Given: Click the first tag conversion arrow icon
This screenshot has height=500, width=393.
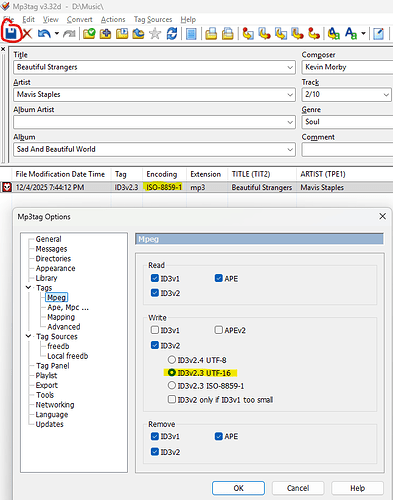Looking at the screenshot, I should (x=248, y=33).
